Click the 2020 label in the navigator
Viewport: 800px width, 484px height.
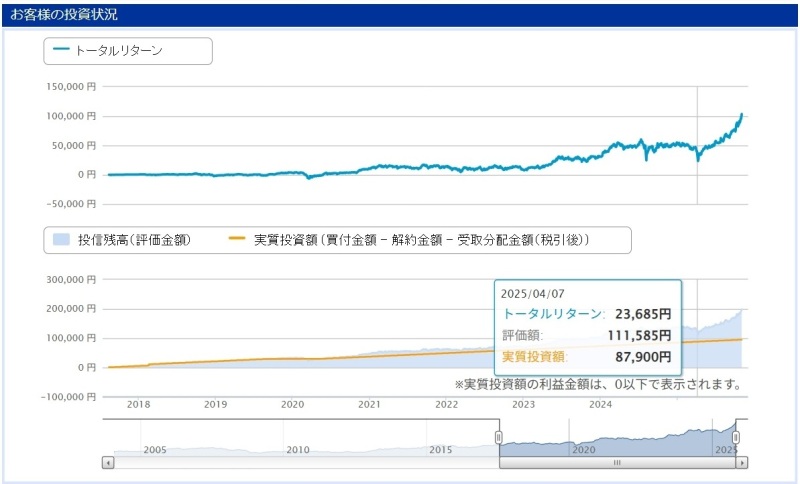(x=584, y=450)
